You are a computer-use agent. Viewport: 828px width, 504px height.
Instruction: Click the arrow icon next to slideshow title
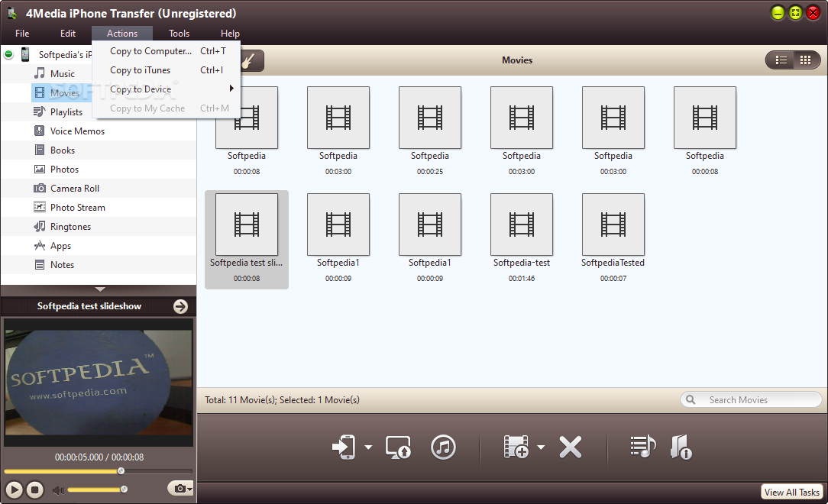180,306
